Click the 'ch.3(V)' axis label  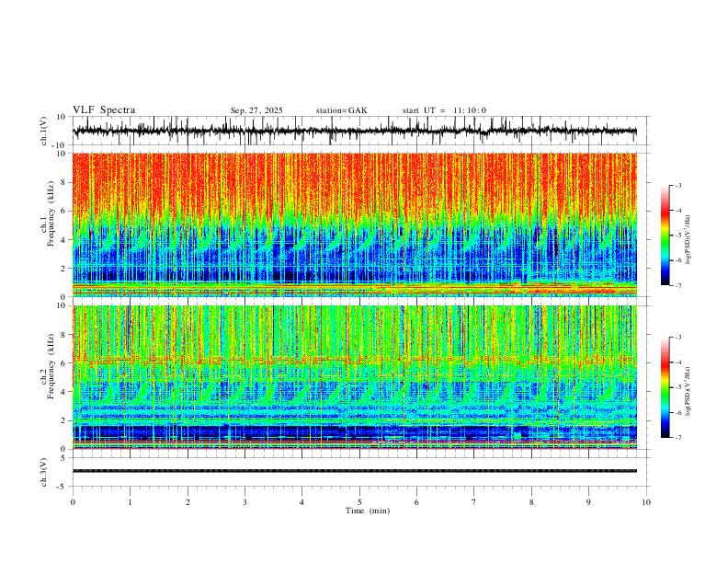(44, 472)
